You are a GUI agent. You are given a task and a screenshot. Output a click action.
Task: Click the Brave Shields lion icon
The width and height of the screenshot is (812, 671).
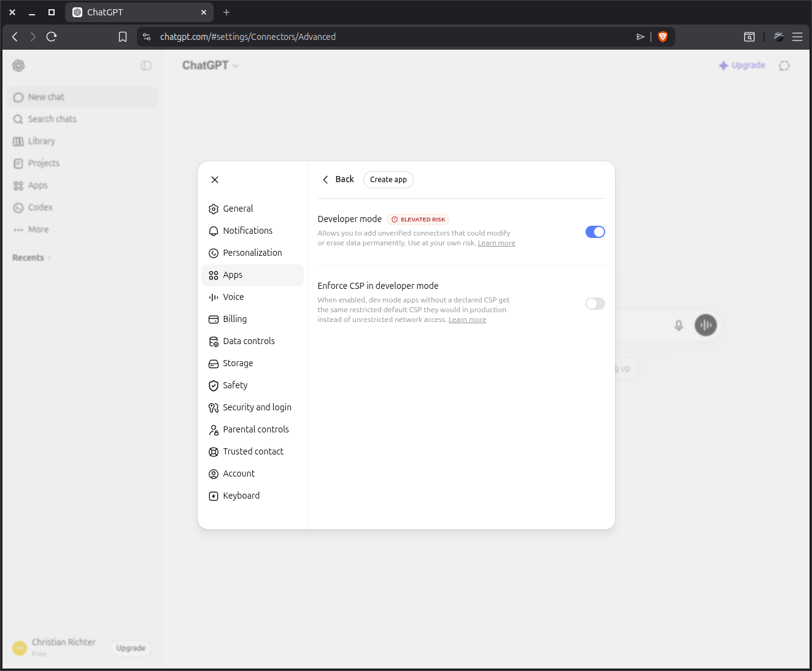(663, 37)
